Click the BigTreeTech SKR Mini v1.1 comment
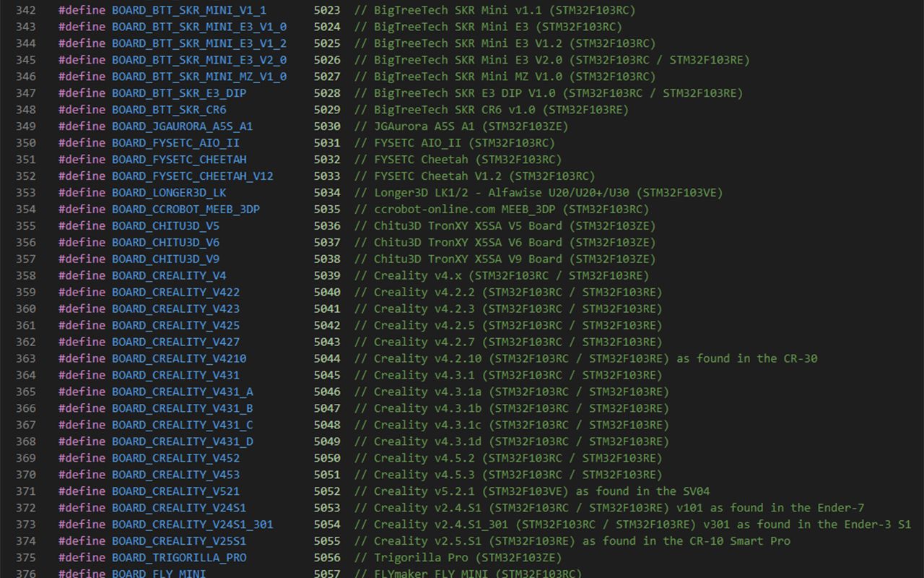 pos(494,10)
